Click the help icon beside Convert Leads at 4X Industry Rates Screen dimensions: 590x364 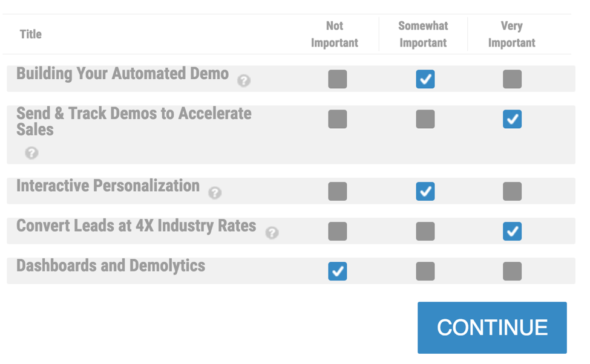(272, 233)
